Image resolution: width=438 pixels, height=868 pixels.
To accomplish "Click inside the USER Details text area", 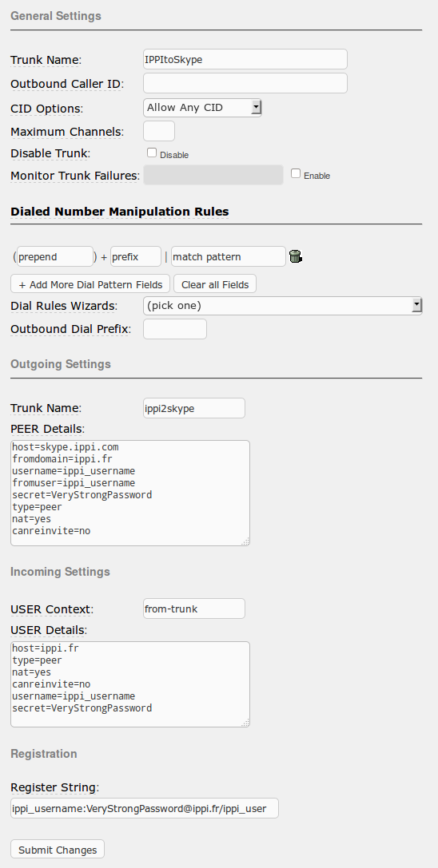I will pos(130,684).
